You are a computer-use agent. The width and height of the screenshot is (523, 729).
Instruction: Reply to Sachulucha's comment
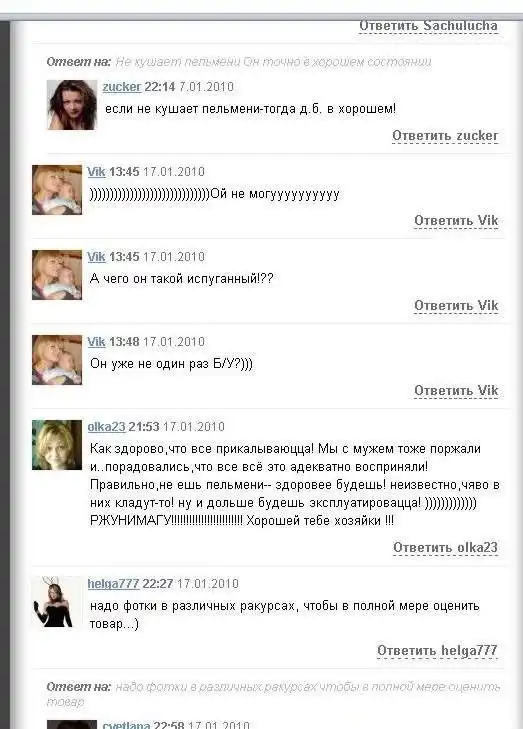coord(428,26)
